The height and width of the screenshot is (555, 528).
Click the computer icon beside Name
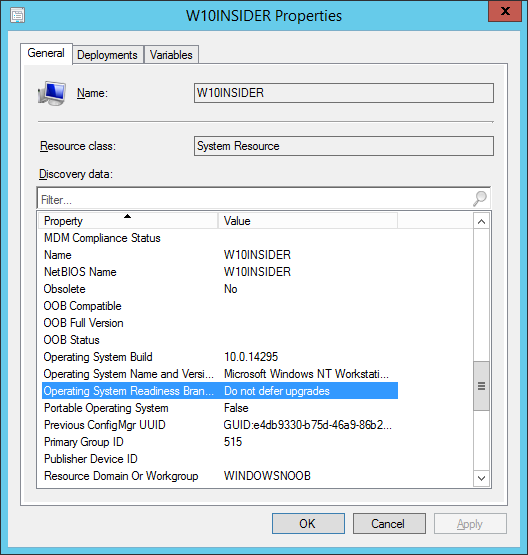click(52, 93)
